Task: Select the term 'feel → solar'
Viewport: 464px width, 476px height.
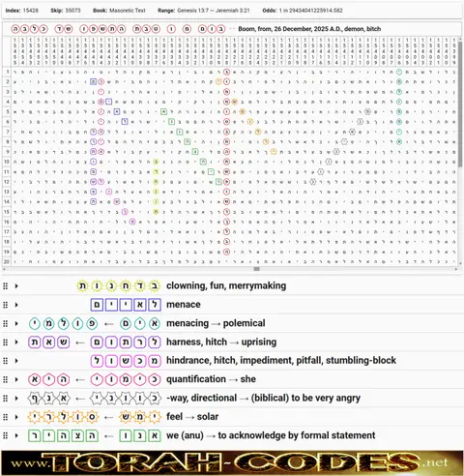Action: pyautogui.click(x=192, y=417)
